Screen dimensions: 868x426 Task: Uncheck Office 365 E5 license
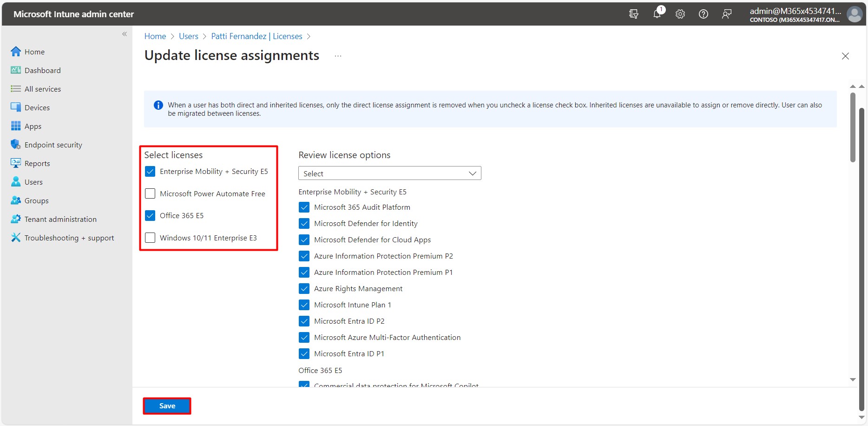(150, 216)
